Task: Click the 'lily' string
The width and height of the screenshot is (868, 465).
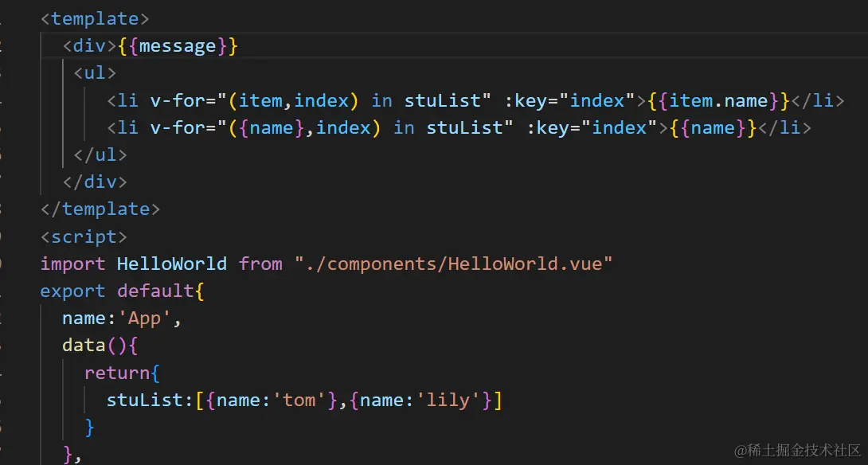Action: [448, 401]
